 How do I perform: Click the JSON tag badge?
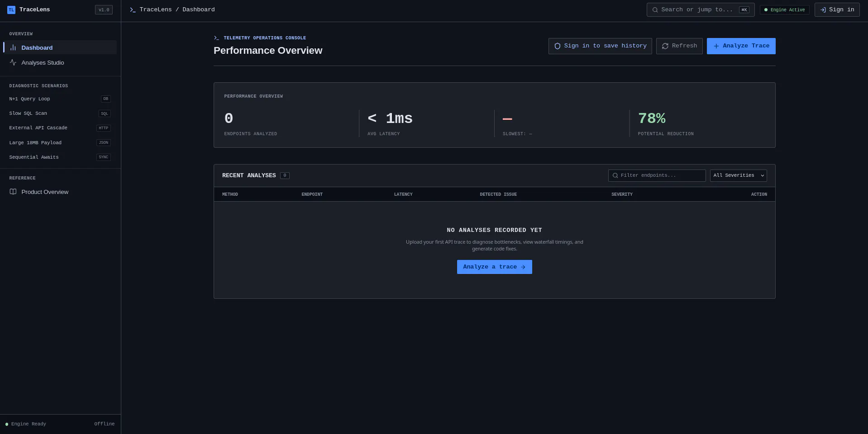point(104,143)
